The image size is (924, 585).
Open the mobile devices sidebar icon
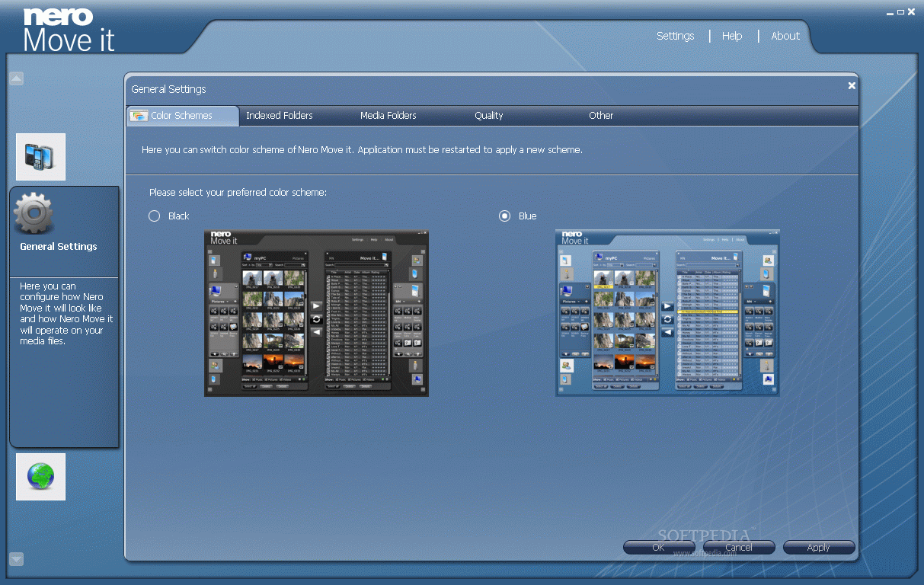(40, 157)
